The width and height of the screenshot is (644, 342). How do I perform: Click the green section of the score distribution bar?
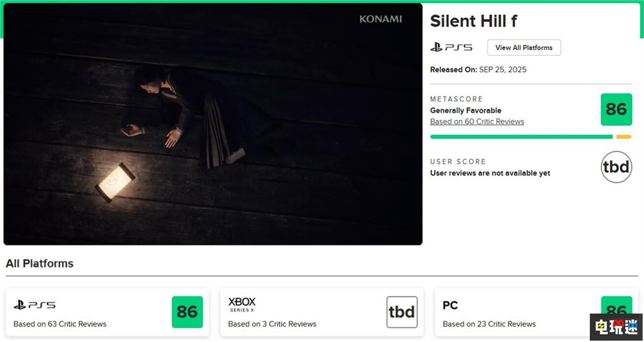(521, 137)
